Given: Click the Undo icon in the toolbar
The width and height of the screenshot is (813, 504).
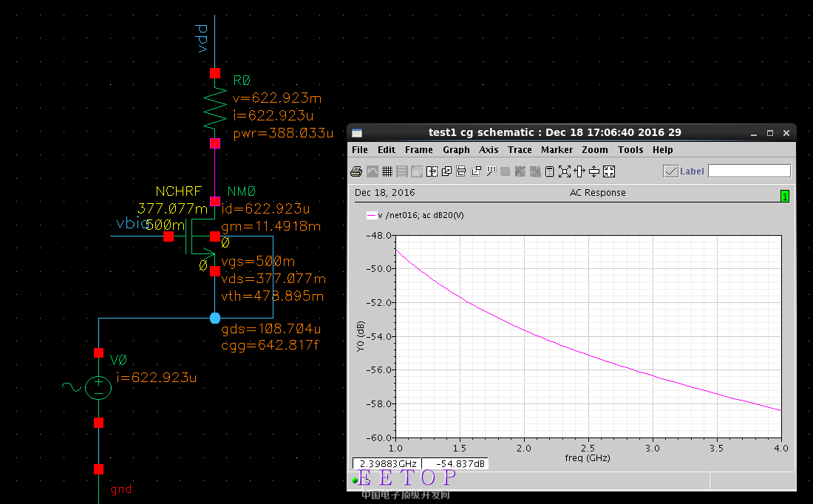Looking at the screenshot, I should 372,171.
